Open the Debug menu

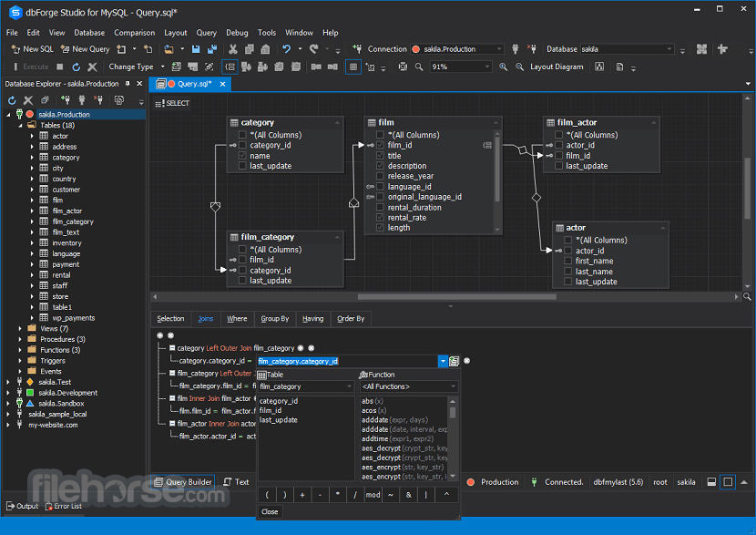click(x=237, y=33)
